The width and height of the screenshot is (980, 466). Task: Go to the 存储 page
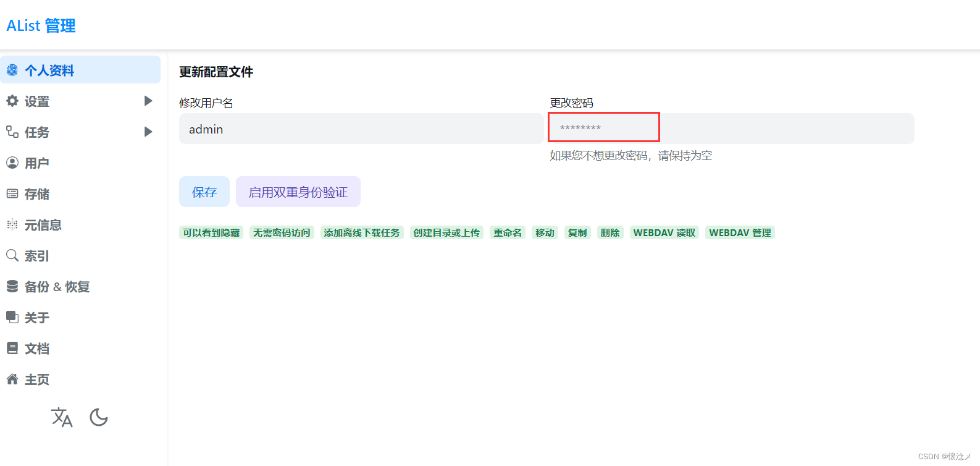click(x=80, y=193)
